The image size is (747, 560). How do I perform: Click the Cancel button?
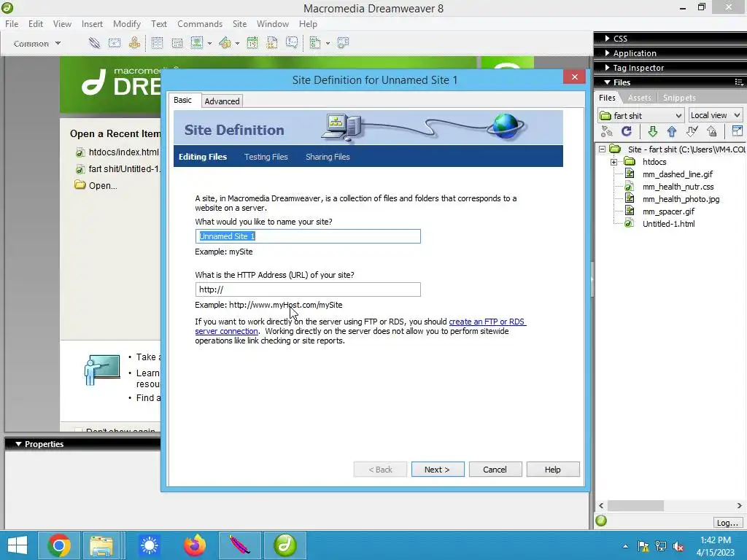point(495,470)
